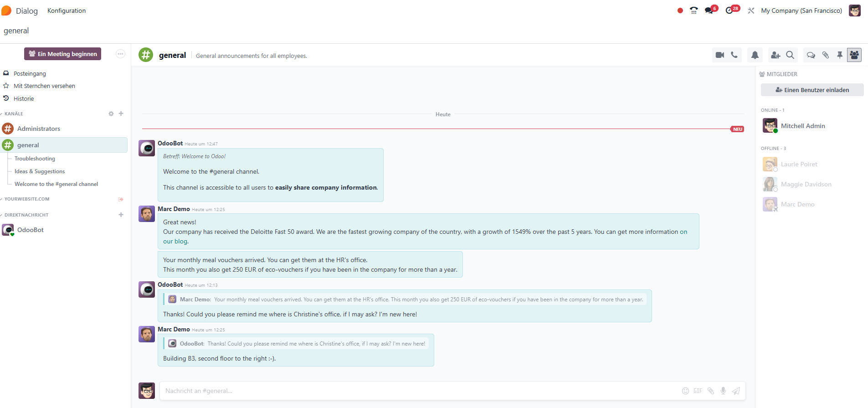Add a new channel with plus icon
The image size is (868, 408).
point(121,114)
